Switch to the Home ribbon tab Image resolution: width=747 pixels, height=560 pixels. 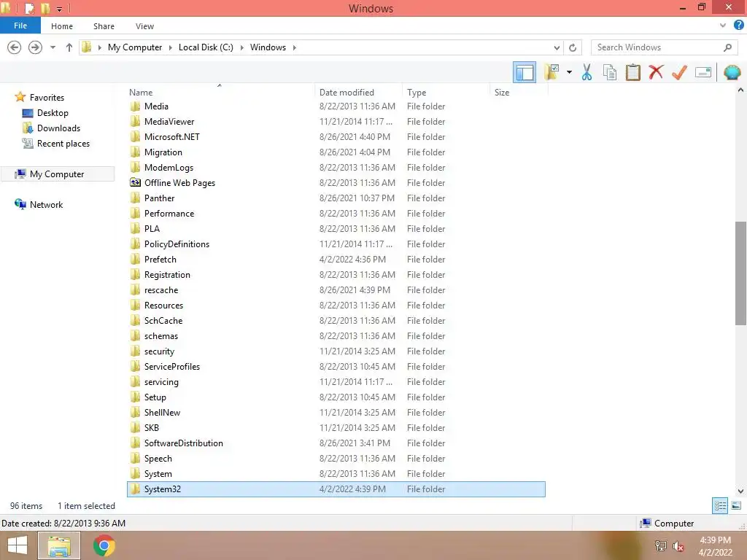point(62,26)
